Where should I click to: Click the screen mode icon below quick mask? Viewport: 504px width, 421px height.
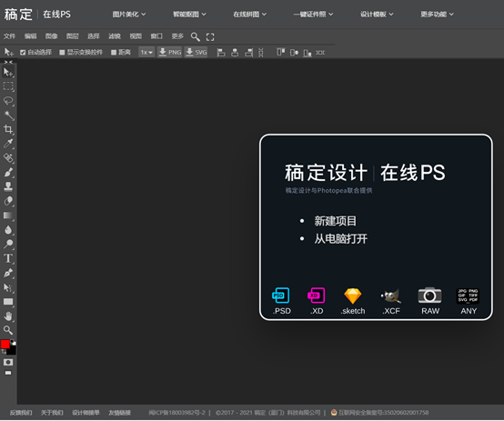click(8, 373)
